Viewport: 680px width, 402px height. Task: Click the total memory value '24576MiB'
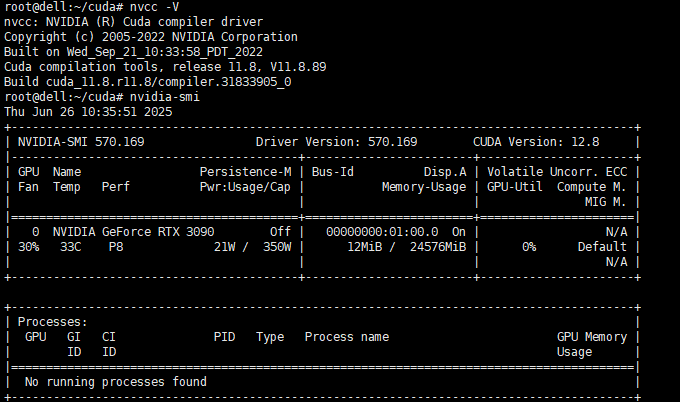point(438,247)
